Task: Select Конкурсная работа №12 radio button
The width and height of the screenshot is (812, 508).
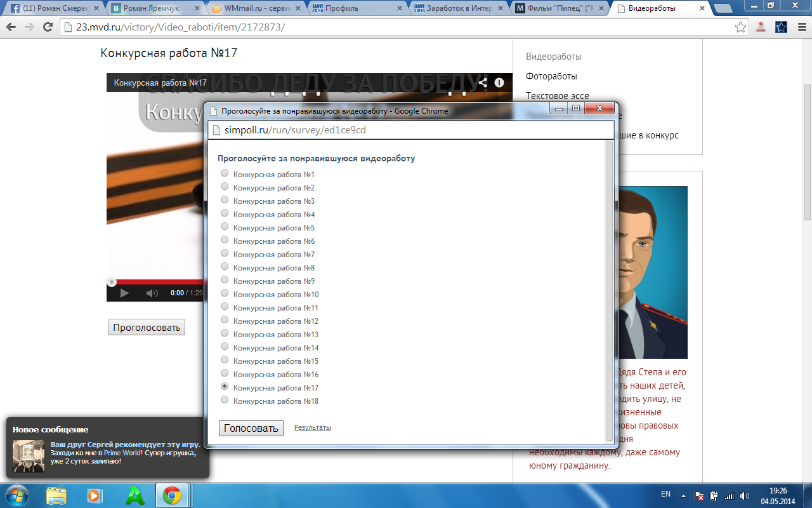Action: 224,320
